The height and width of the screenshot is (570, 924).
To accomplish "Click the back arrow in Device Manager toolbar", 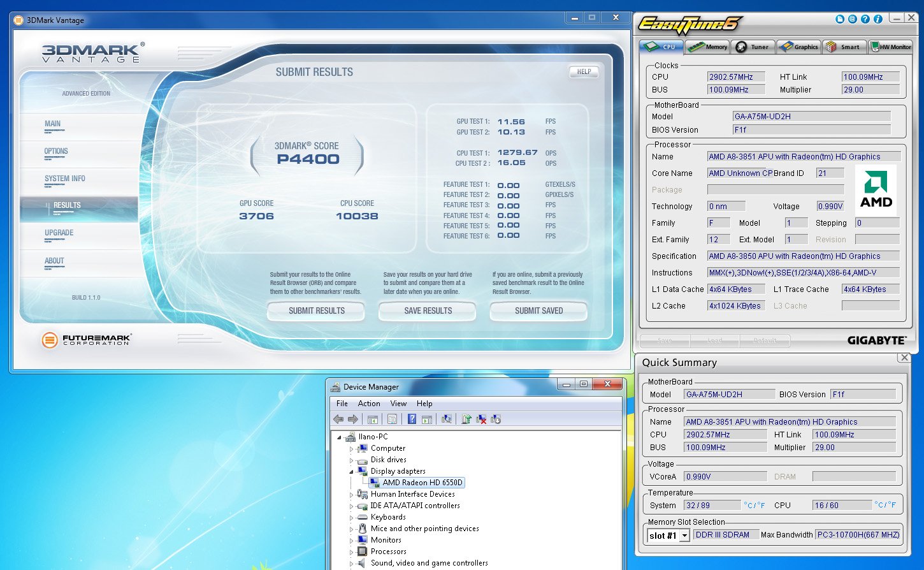I will [337, 419].
